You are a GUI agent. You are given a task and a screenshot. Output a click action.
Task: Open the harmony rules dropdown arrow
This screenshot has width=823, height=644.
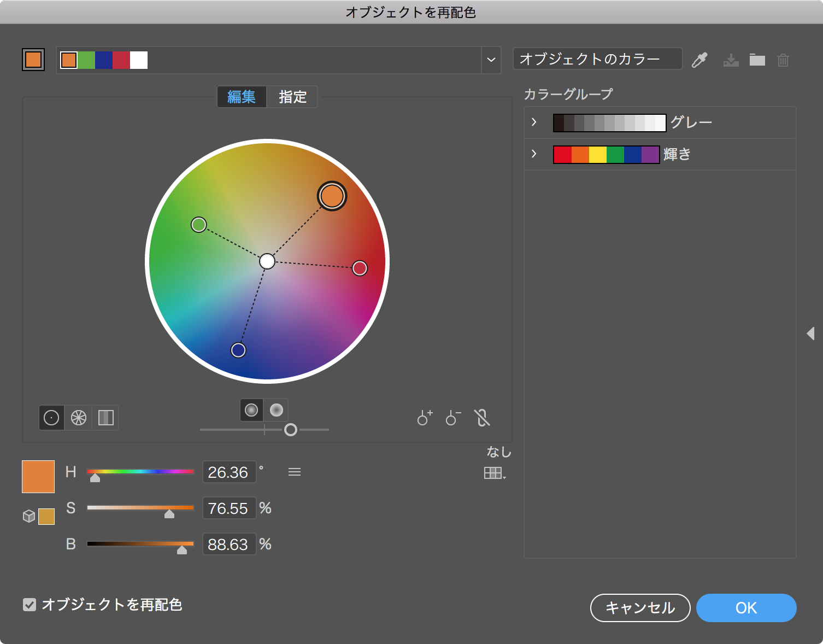491,60
